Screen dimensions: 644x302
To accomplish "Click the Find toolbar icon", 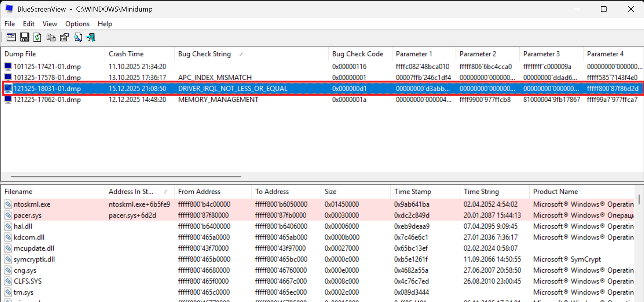I will click(x=78, y=37).
